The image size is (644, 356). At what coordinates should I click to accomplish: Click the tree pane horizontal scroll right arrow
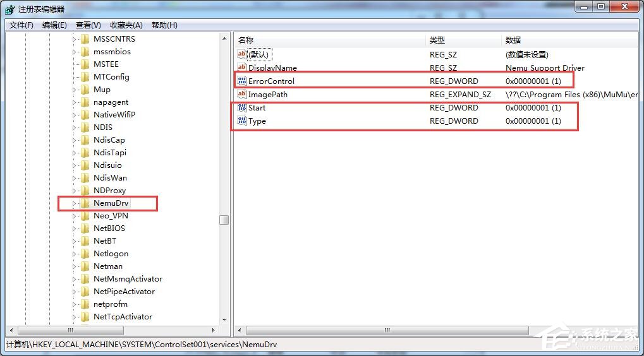pos(214,330)
